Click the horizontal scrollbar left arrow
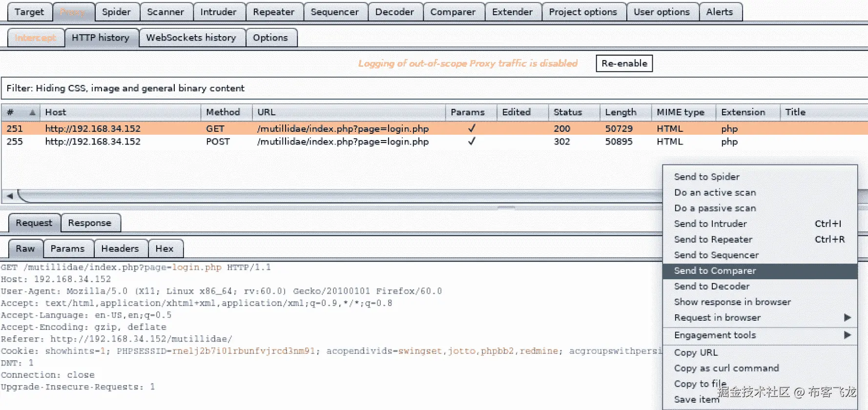The height and width of the screenshot is (410, 868). pos(9,196)
